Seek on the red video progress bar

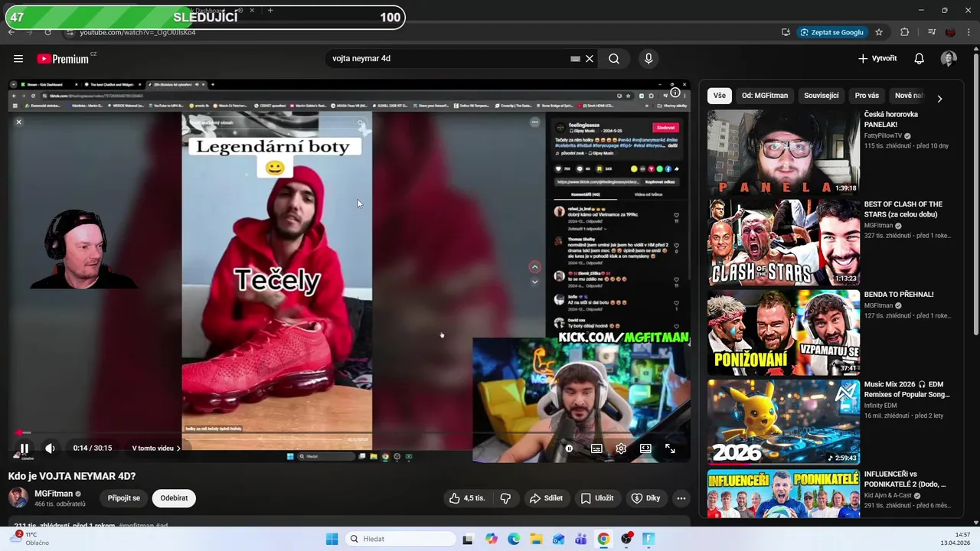(x=349, y=433)
